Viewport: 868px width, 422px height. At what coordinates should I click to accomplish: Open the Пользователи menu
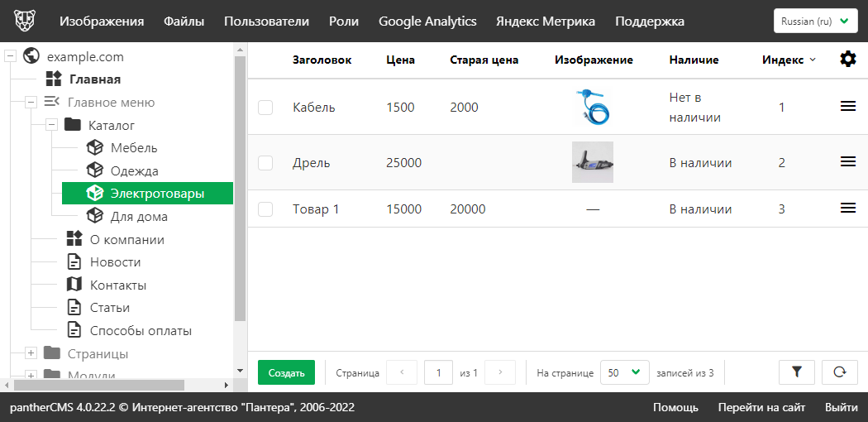click(266, 22)
